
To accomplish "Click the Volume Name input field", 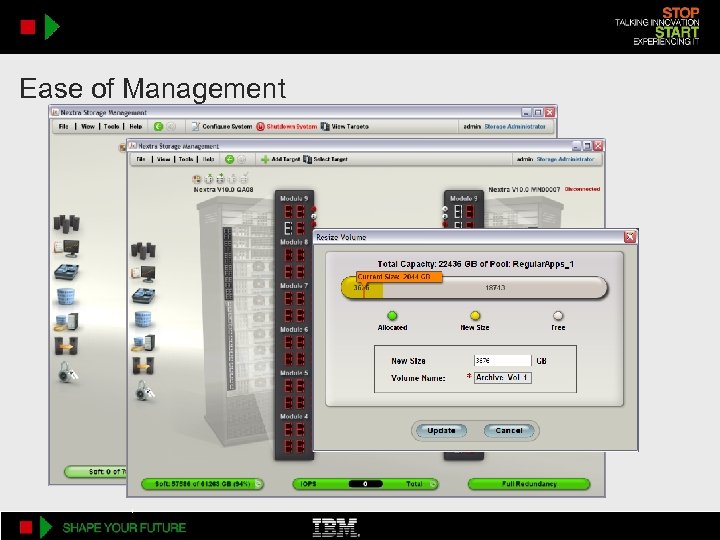I will [x=502, y=377].
